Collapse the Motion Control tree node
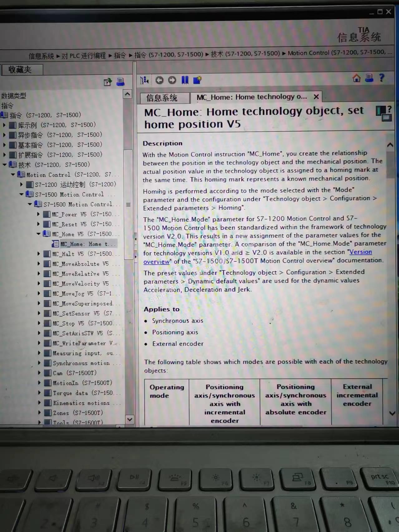This screenshot has height=532, width=399. pyautogui.click(x=13, y=175)
